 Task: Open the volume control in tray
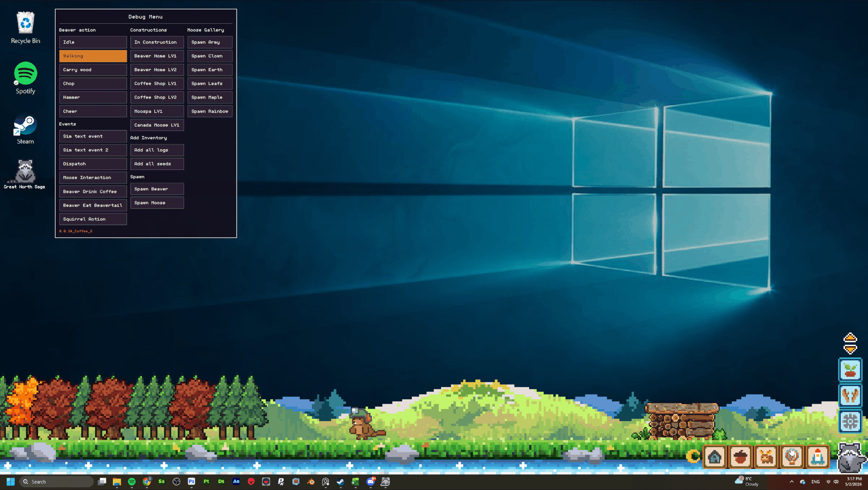tap(836, 482)
